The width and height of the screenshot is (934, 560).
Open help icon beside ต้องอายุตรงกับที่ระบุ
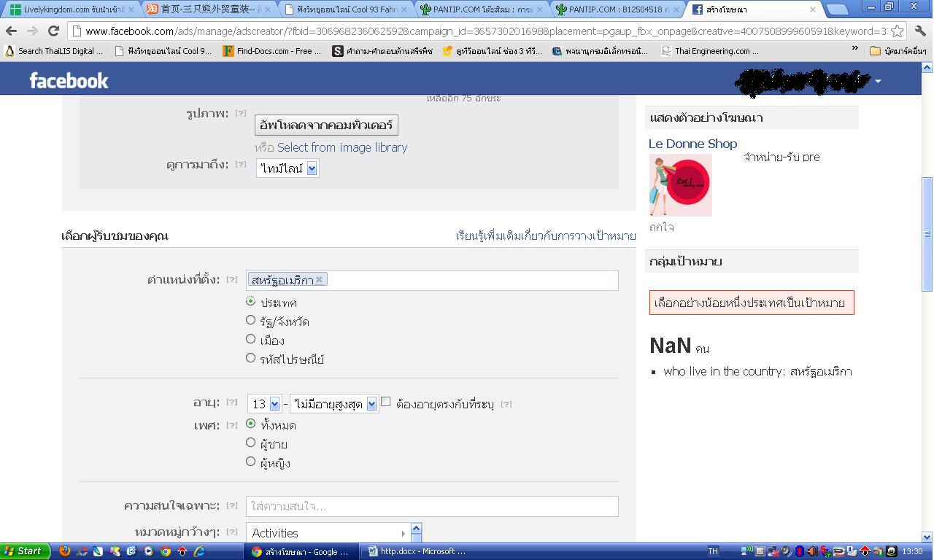coord(506,404)
